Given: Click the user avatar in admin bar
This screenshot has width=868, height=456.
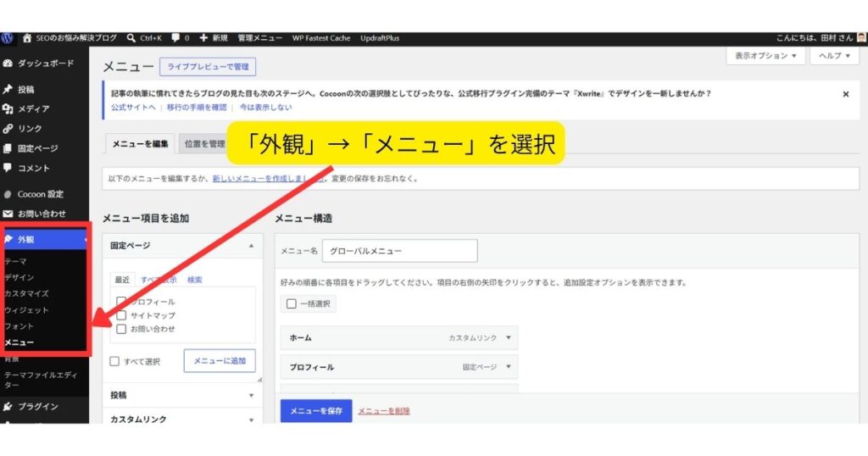Looking at the screenshot, I should [861, 38].
